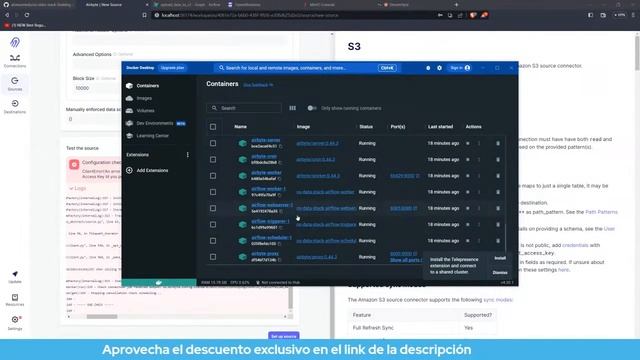Delete the airflow-worker-1 container
Image resolution: width=640 pixels, height=360 pixels.
tap(498, 192)
